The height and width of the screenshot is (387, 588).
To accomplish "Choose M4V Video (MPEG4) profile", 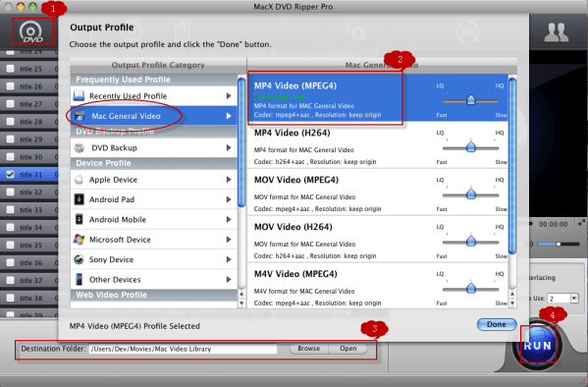I will point(377,286).
